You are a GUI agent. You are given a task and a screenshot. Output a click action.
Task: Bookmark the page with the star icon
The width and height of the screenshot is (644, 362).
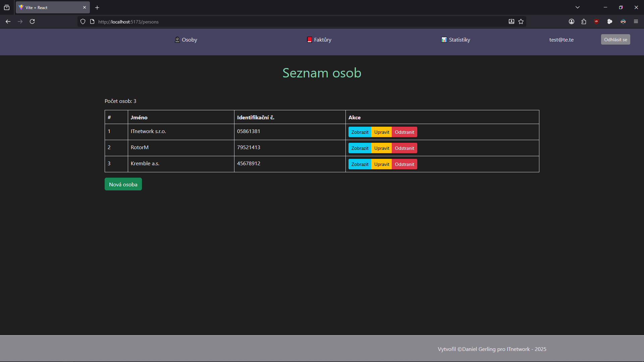[521, 21]
